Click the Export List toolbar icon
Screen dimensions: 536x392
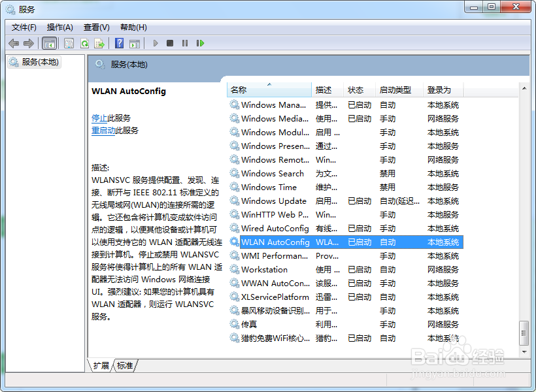click(99, 43)
